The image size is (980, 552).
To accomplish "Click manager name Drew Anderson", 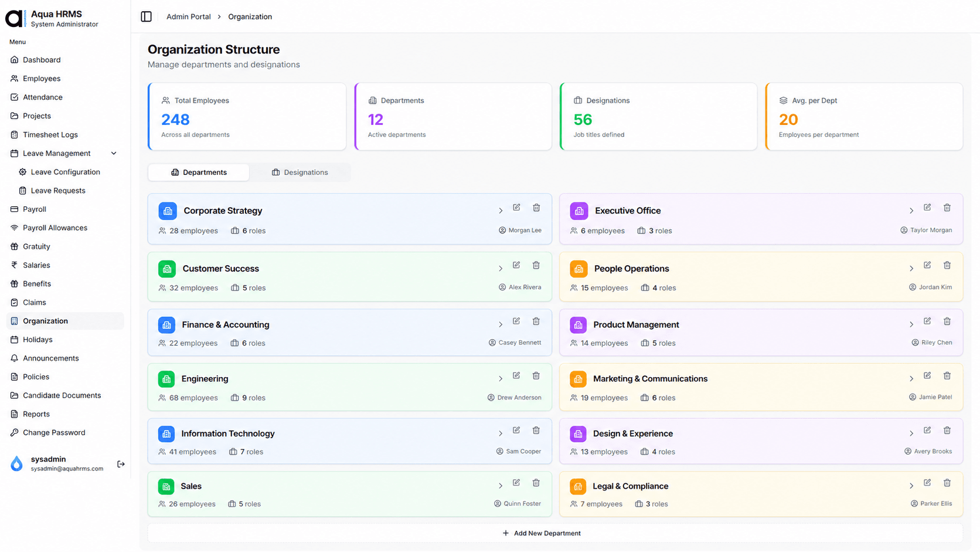I will click(x=519, y=398).
